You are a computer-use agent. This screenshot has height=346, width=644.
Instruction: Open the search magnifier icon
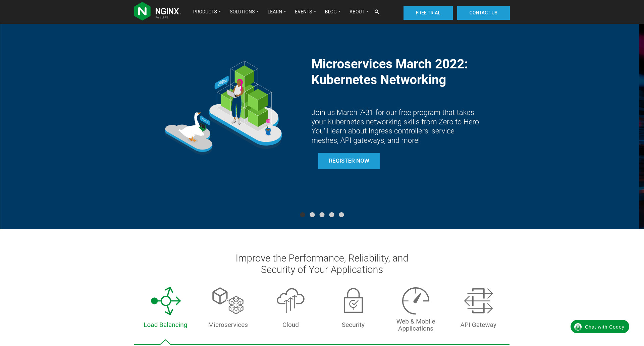(377, 12)
